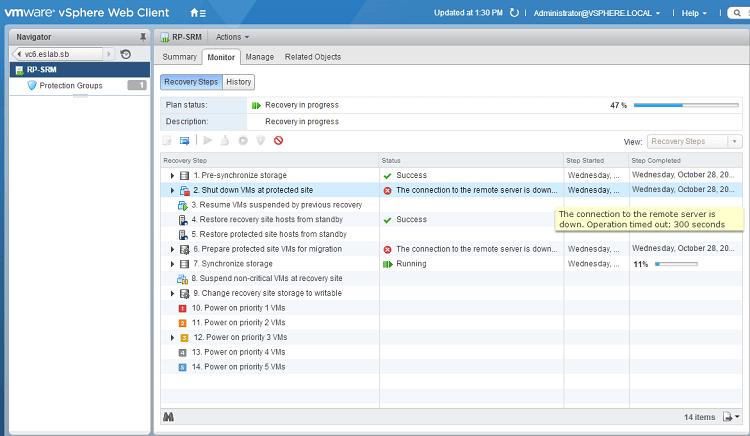Expand step 1 Pre-synchronize storage

(x=173, y=175)
